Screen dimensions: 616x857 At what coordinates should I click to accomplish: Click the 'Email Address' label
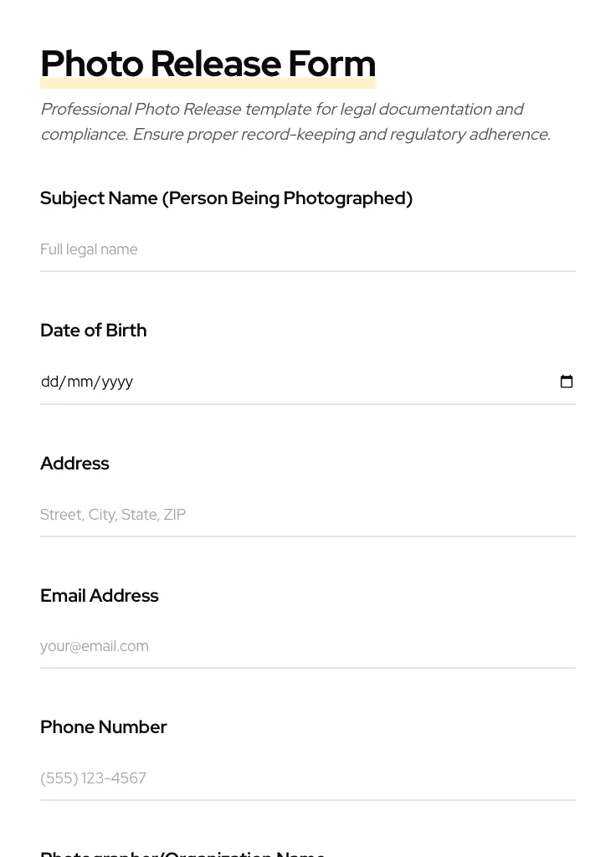point(99,596)
